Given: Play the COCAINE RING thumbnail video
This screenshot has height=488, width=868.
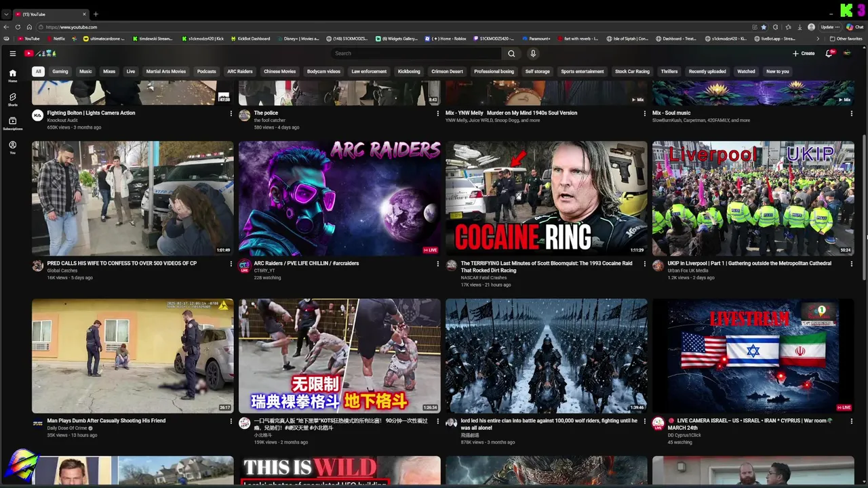Looking at the screenshot, I should 547,199.
